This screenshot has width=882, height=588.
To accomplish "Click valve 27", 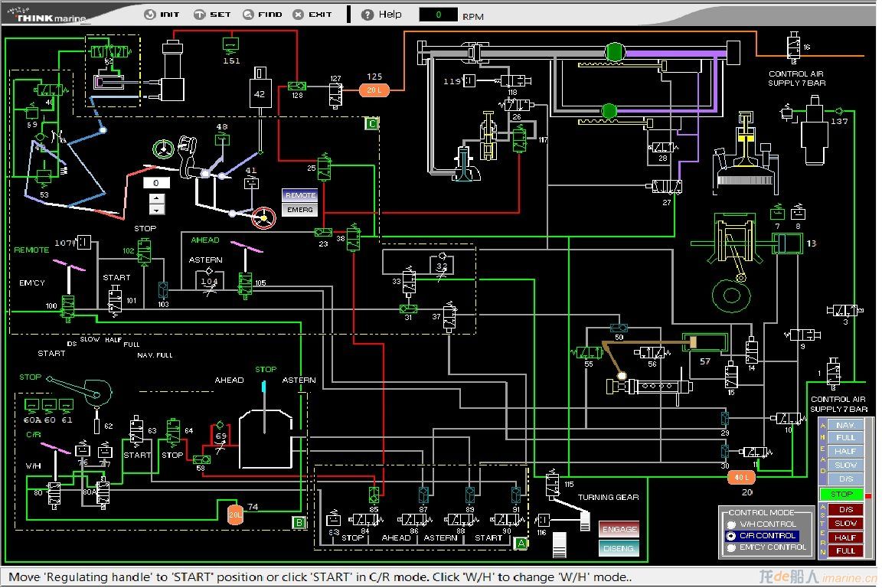I will click(x=667, y=186).
